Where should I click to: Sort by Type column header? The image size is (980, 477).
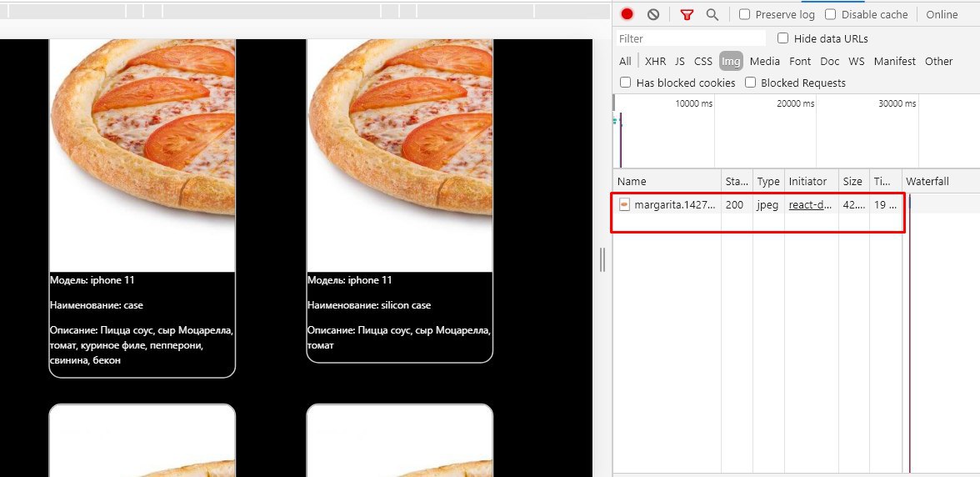pyautogui.click(x=768, y=181)
